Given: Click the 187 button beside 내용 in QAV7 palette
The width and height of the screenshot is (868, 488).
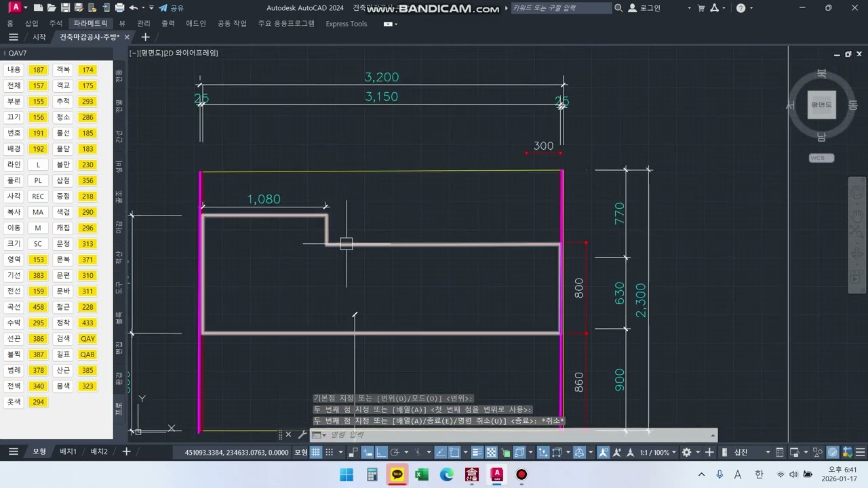Looking at the screenshot, I should coord(38,70).
